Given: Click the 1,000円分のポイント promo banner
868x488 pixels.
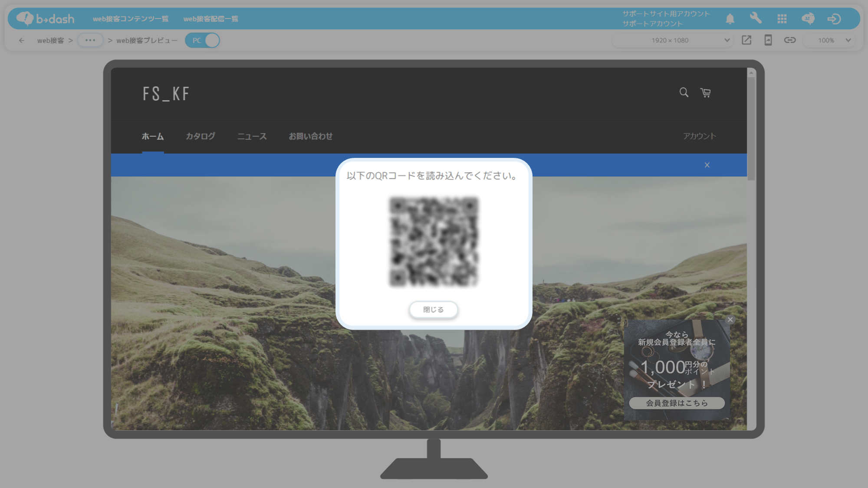Looking at the screenshot, I should [x=677, y=370].
